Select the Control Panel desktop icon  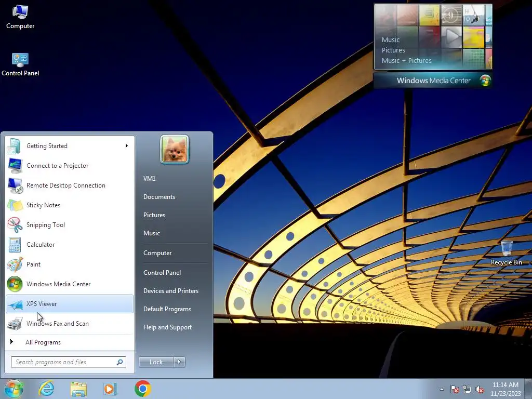pyautogui.click(x=20, y=64)
